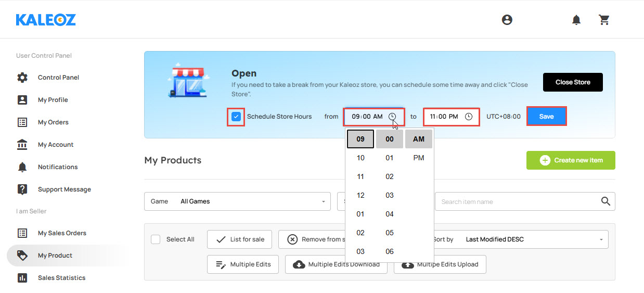Click the Close Store button
Viewport: 644px width, 293px height.
(573, 82)
